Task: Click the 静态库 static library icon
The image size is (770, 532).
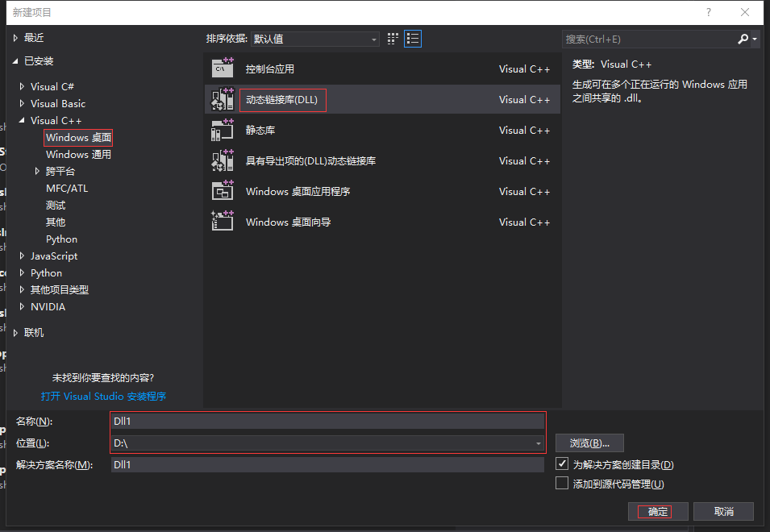Action: coord(223,130)
